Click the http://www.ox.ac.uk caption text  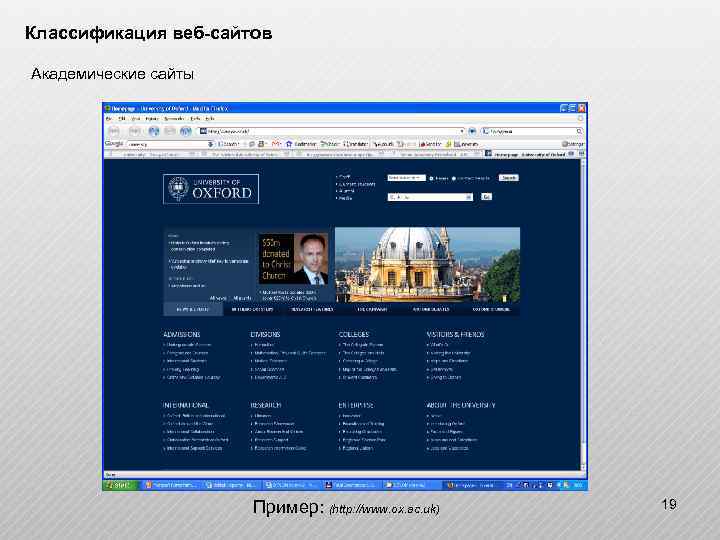coord(384,509)
